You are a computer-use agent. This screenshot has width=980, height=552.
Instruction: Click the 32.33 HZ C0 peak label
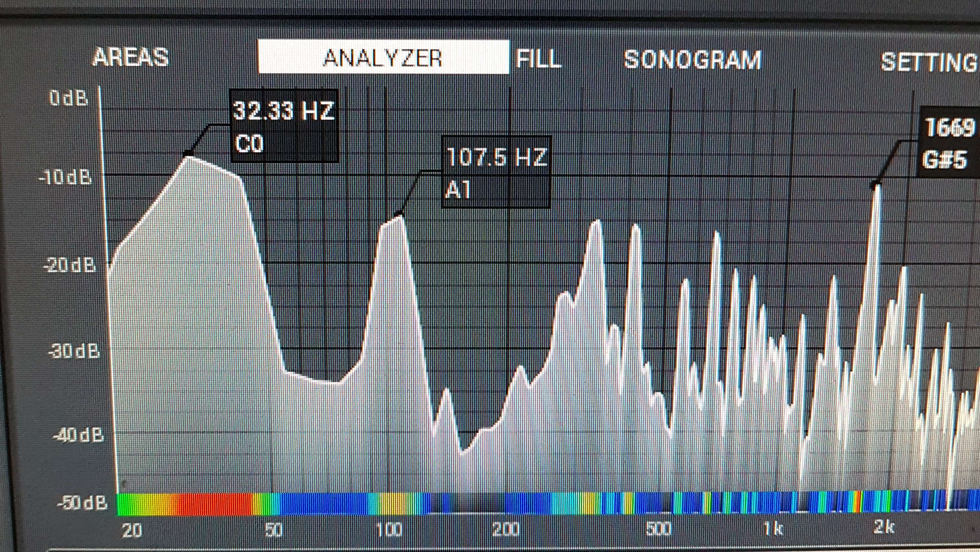click(284, 126)
